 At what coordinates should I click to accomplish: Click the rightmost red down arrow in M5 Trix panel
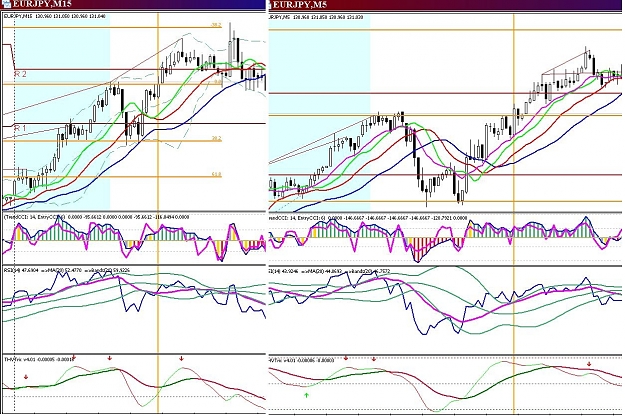[x=589, y=364]
